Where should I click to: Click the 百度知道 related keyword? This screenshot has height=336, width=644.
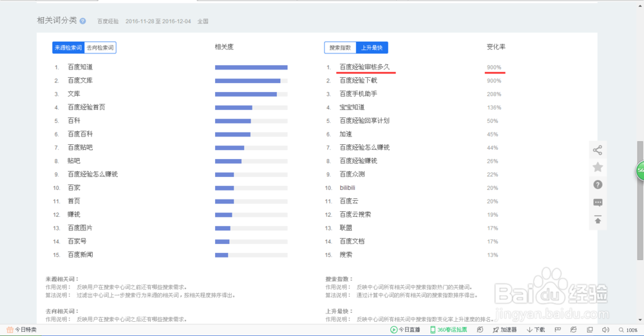click(80, 67)
